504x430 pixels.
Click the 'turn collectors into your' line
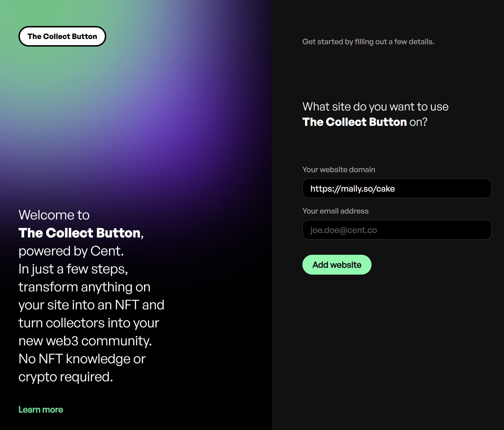coord(89,323)
